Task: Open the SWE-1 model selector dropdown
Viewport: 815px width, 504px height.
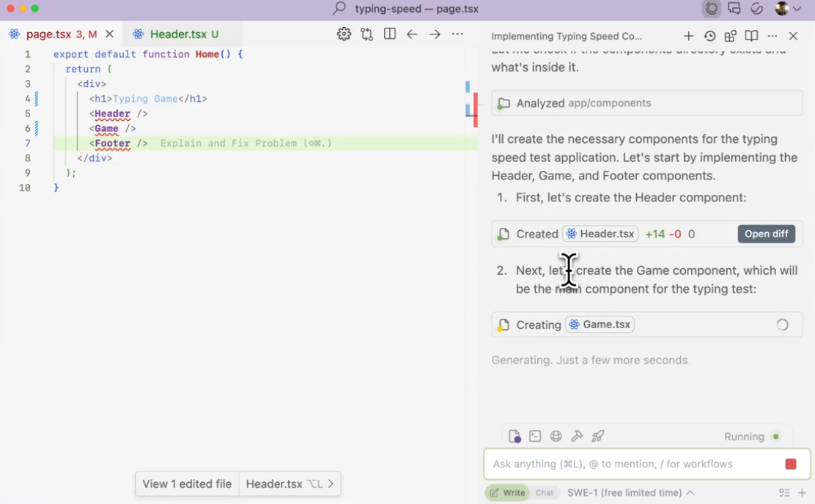Action: (x=630, y=493)
